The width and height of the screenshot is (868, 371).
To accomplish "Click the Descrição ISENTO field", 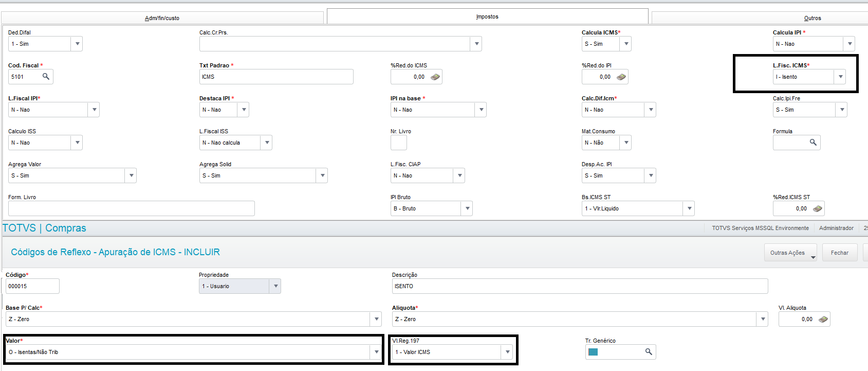I will (580, 286).
